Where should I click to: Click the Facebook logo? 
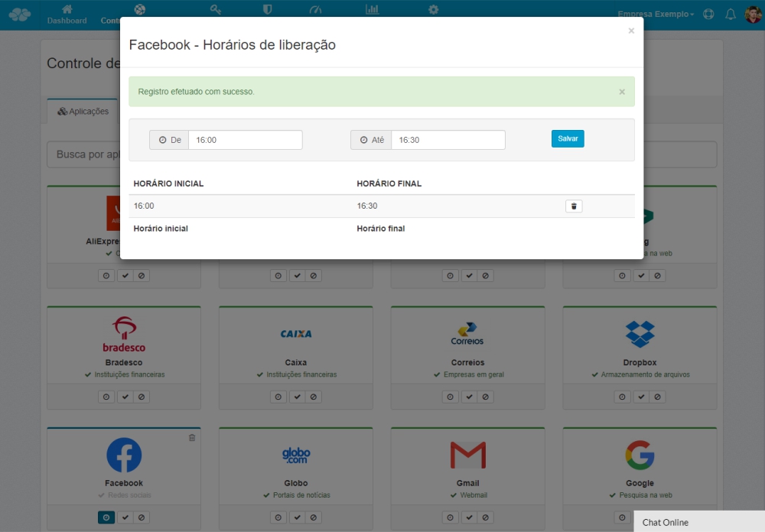click(x=124, y=455)
